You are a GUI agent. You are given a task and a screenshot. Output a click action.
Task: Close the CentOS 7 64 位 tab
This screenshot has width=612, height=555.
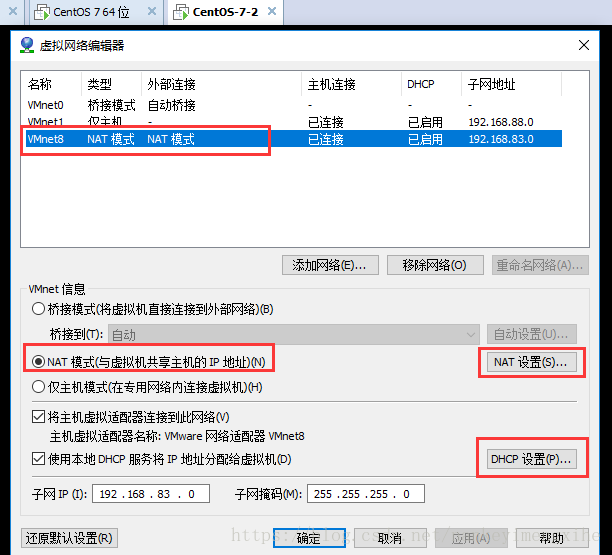(152, 12)
